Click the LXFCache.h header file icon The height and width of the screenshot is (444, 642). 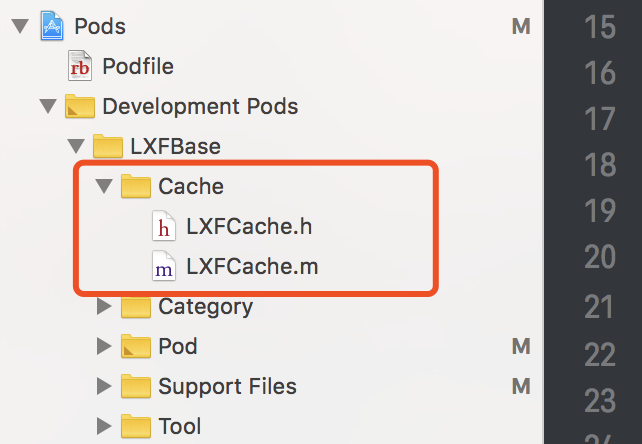pyautogui.click(x=164, y=226)
